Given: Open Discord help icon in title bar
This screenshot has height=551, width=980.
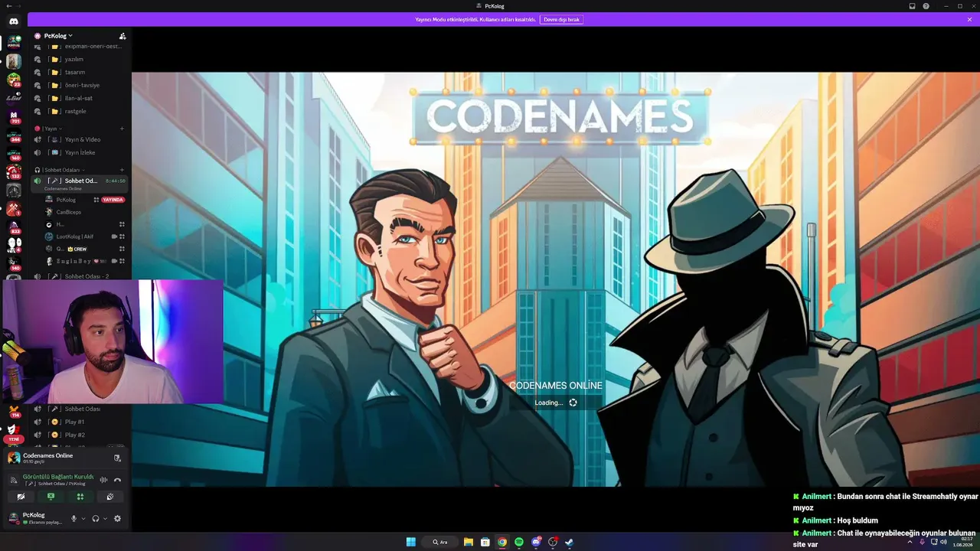Looking at the screenshot, I should point(926,6).
